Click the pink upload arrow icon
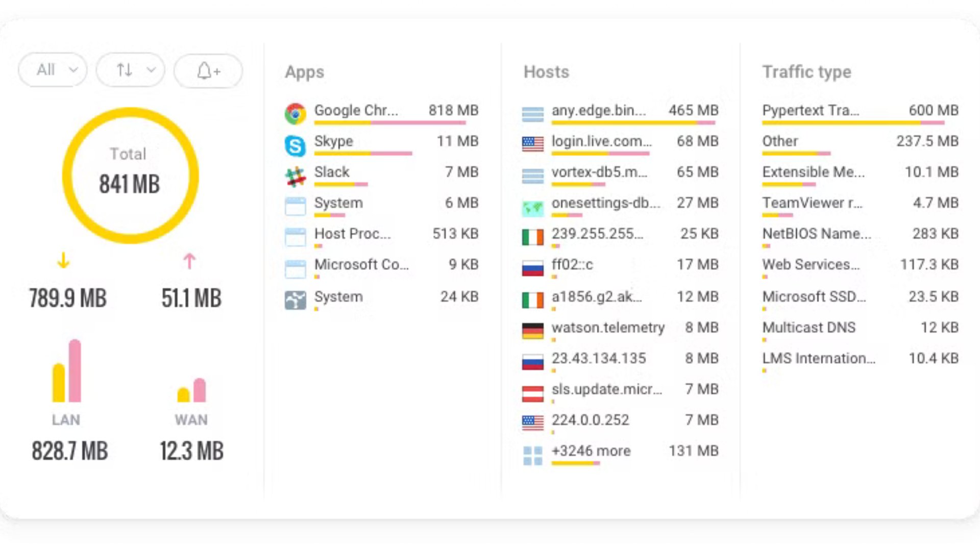Image resolution: width=980 pixels, height=551 pixels. click(x=189, y=261)
